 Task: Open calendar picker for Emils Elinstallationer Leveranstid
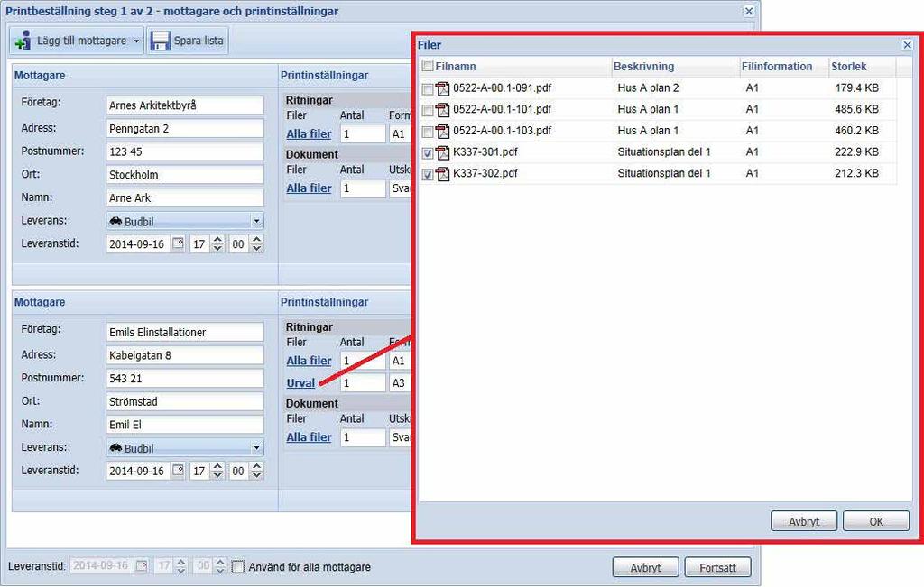tap(178, 471)
